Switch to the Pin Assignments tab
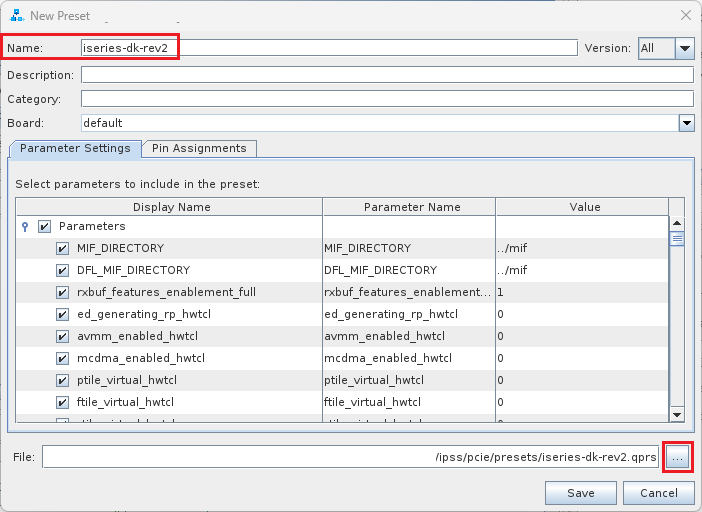This screenshot has height=512, width=702. pyautogui.click(x=199, y=148)
